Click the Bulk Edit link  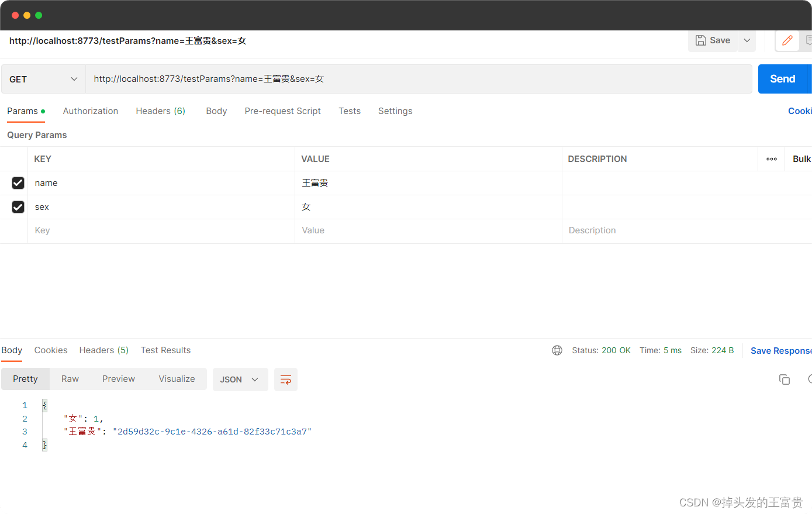[x=801, y=159]
